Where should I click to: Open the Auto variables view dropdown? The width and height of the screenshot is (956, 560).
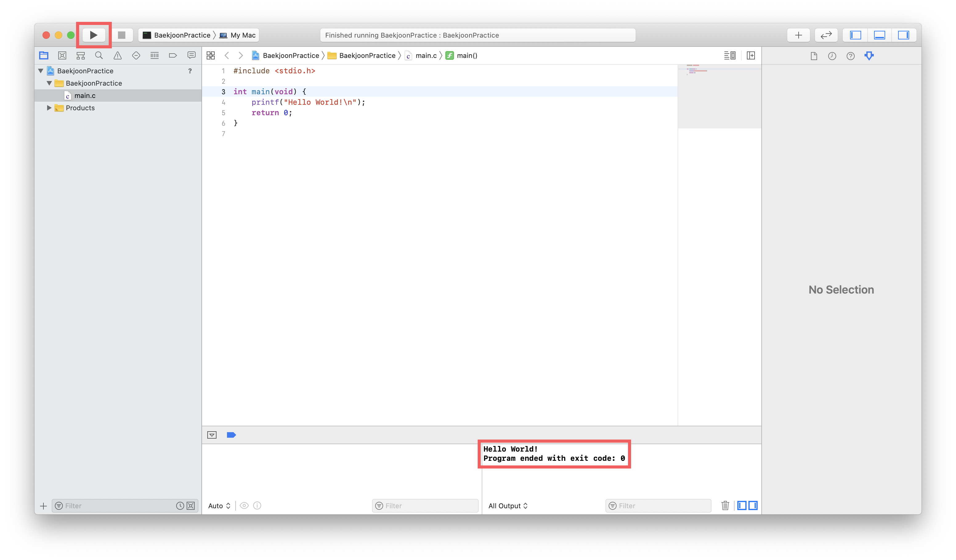[219, 506]
